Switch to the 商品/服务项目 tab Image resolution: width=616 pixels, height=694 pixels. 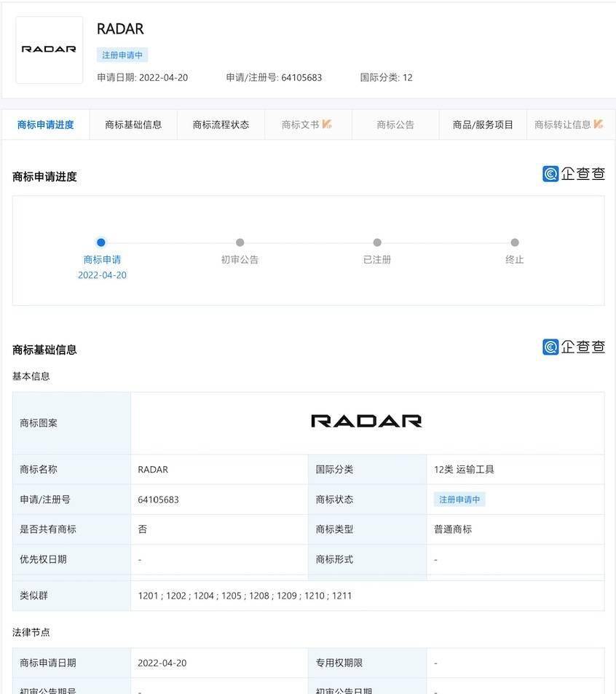coord(483,125)
